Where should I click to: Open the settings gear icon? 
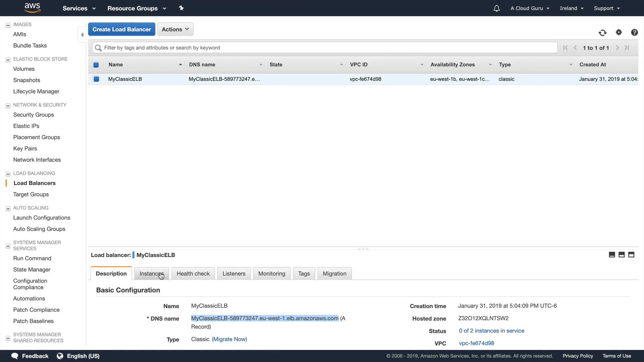(619, 32)
